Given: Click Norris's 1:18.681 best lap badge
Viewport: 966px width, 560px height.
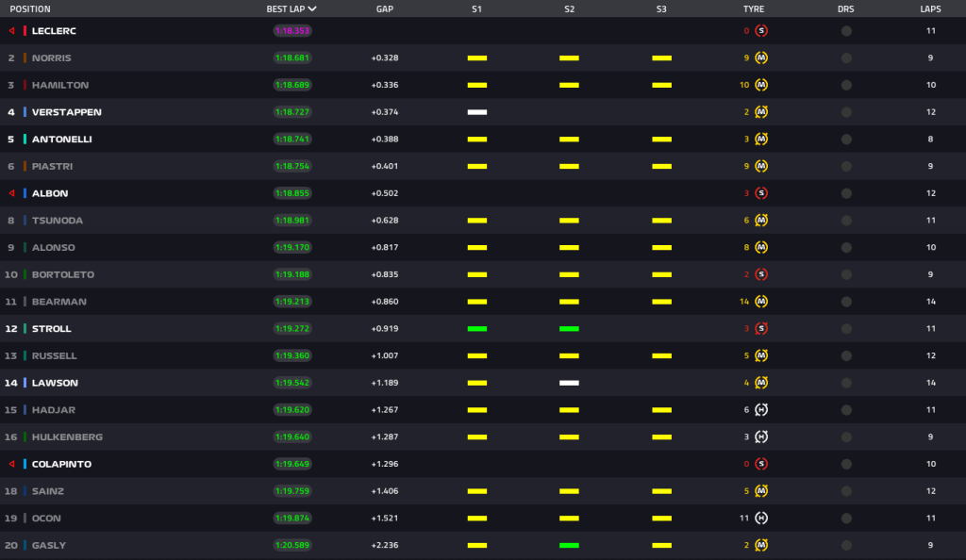Looking at the screenshot, I should point(292,58).
